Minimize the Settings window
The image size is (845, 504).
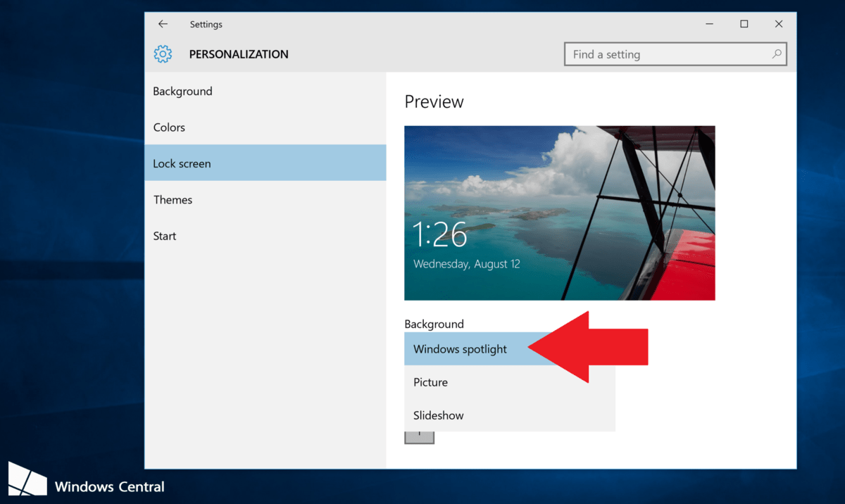tap(709, 24)
